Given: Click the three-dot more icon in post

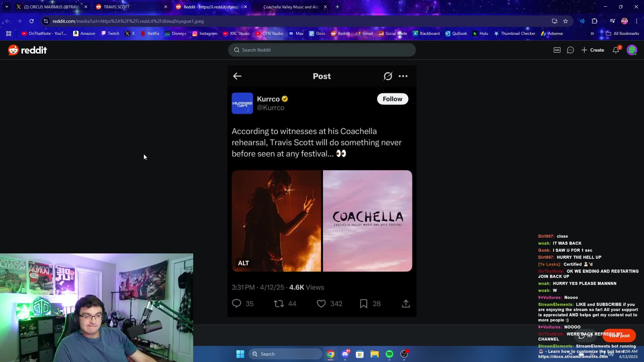Looking at the screenshot, I should click(x=403, y=76).
